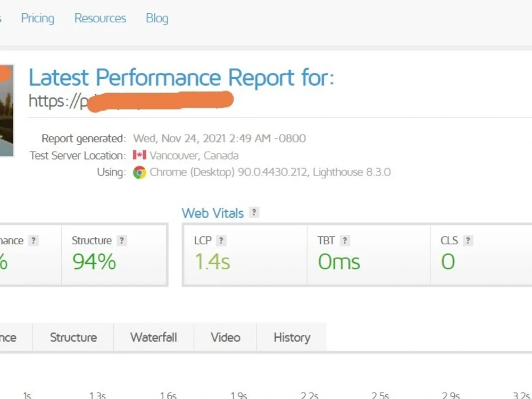Select the 94% Structure score
The width and height of the screenshot is (532, 399).
[x=94, y=262]
